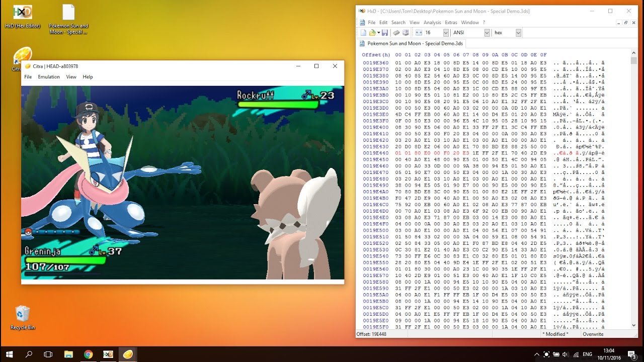Open the ANSI charset dropdown
This screenshot has height=362, width=644.
click(x=487, y=33)
